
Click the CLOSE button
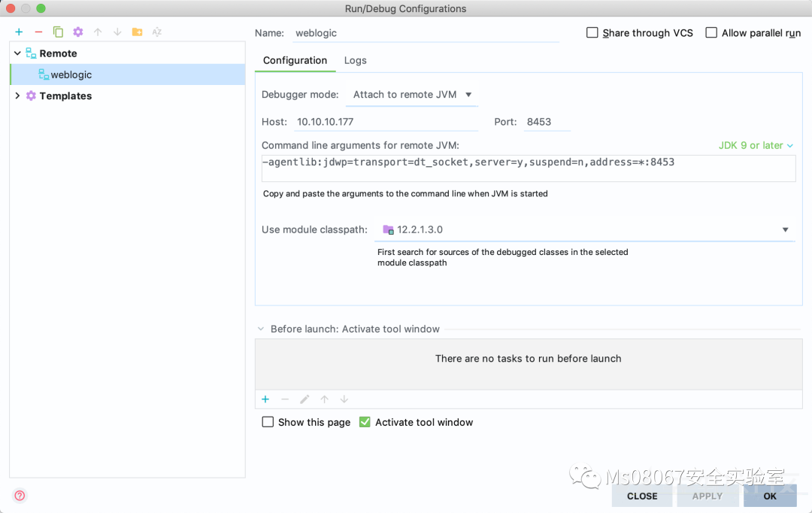point(642,496)
